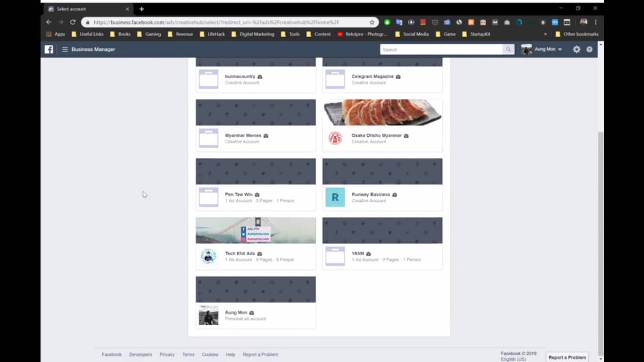Close the Select account tab
The width and height of the screenshot is (644, 362).
[x=127, y=9]
